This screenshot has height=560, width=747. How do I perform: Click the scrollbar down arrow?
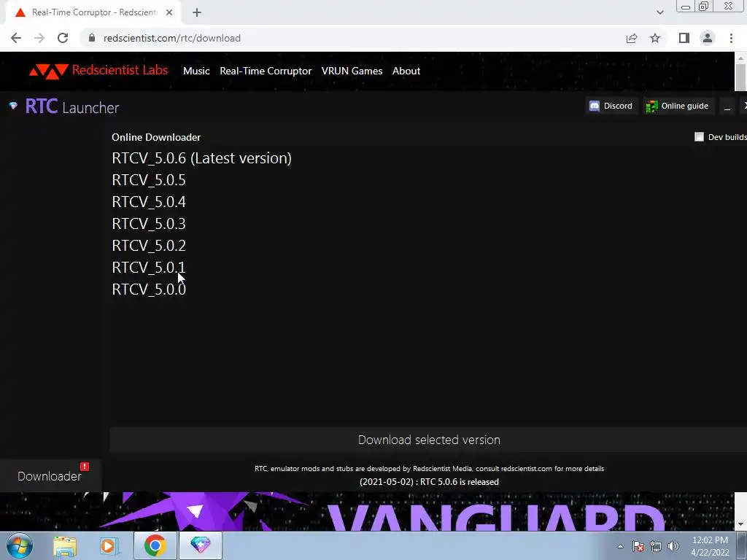coord(740,525)
